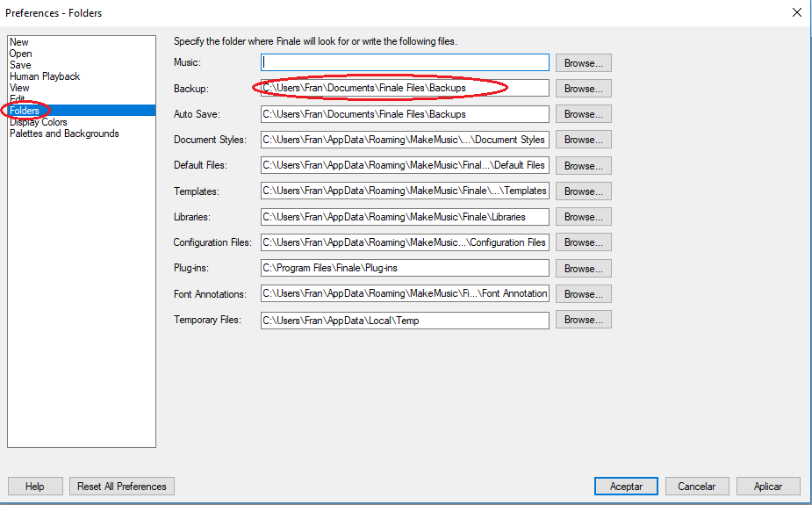
Task: Browse for the Auto Save folder
Action: point(584,114)
